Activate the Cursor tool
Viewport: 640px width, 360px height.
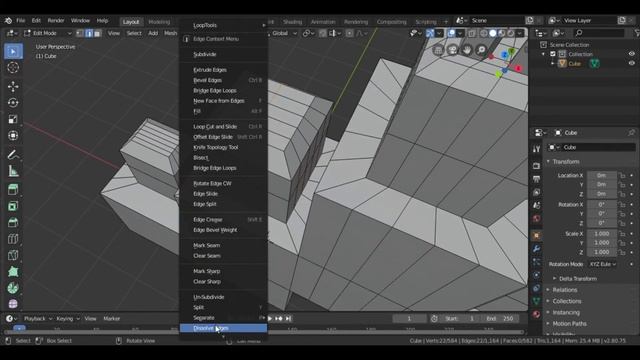[x=13, y=68]
